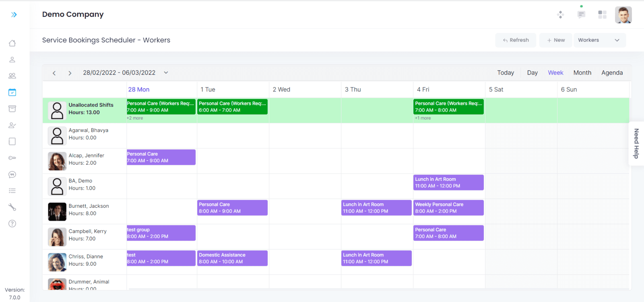Click the wrench tools icon in sidebar
The image size is (644, 302).
point(12,207)
